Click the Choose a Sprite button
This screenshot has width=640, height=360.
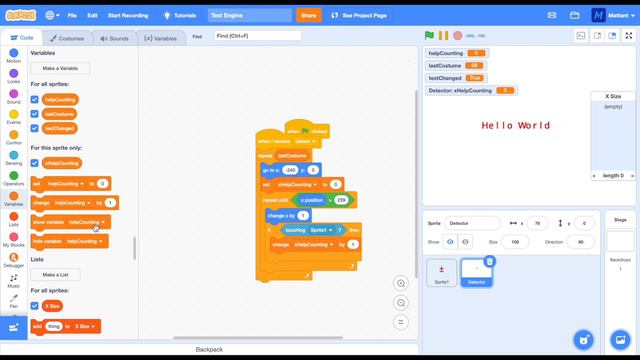click(x=584, y=340)
